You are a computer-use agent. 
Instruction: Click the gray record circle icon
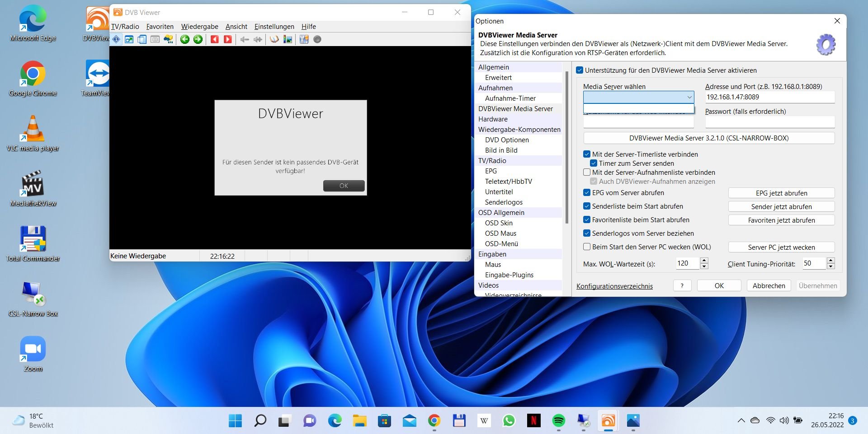click(317, 39)
